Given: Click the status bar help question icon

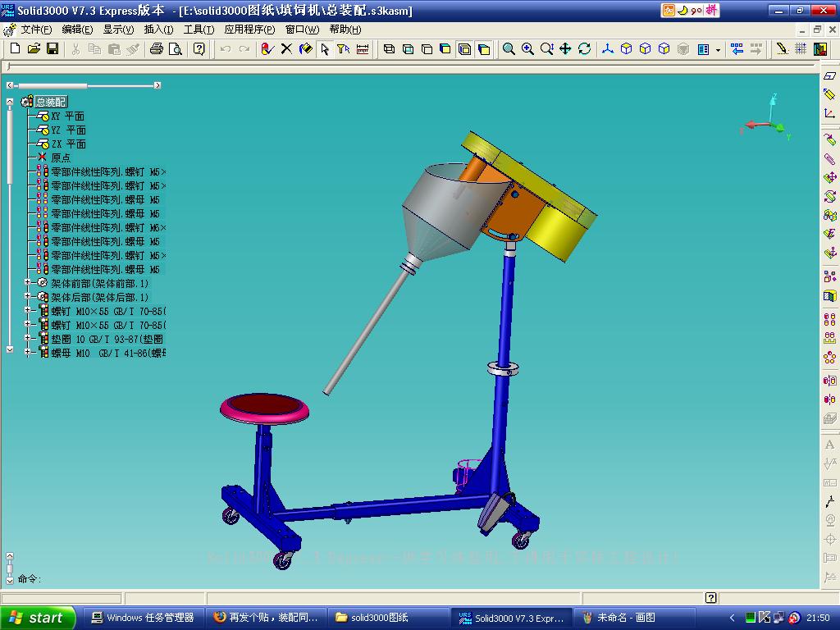Looking at the screenshot, I should (711, 598).
